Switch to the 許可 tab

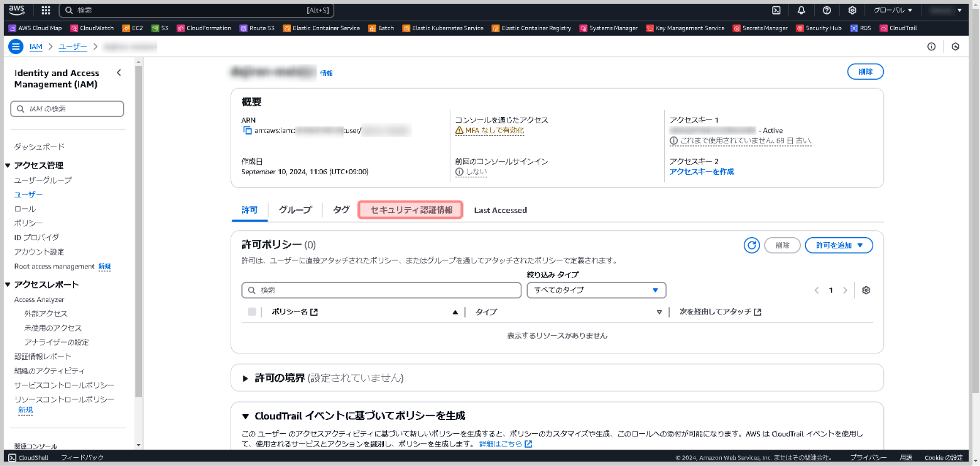click(x=249, y=210)
